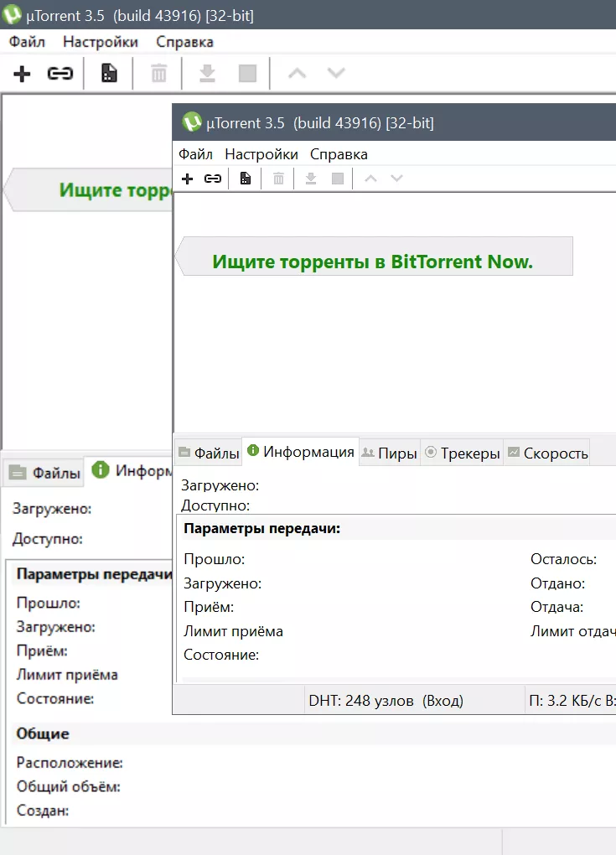Click the move down chevron in the front window
Screen dimensions: 616x855
[397, 179]
